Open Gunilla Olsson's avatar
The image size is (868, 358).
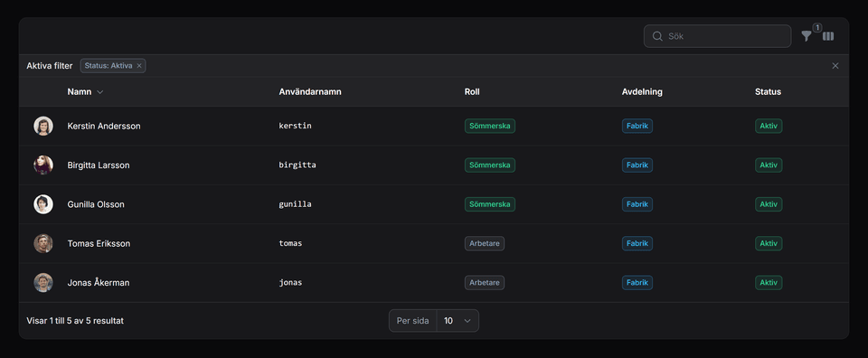[43, 204]
